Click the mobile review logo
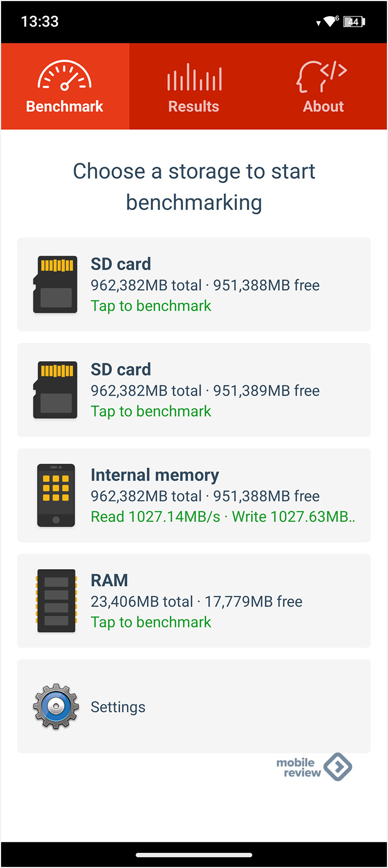The image size is (388, 868). click(314, 767)
